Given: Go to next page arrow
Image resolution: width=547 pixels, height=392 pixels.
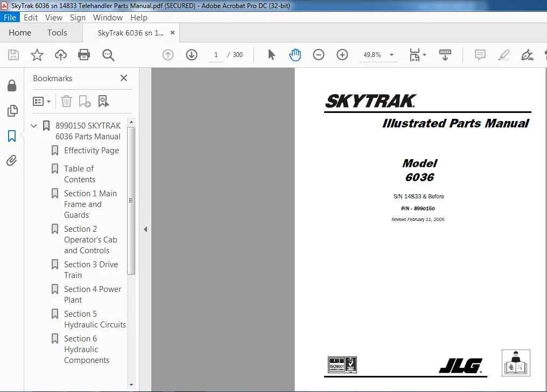Looking at the screenshot, I should 192,55.
